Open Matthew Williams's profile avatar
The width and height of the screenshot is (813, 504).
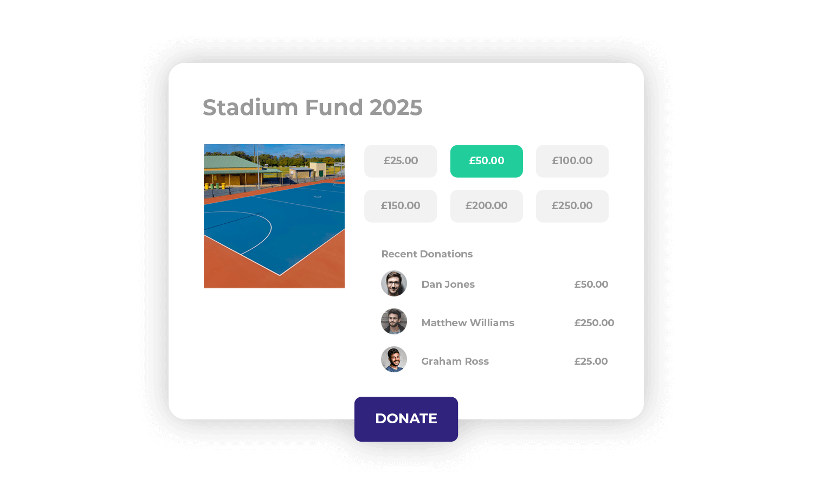click(x=394, y=321)
